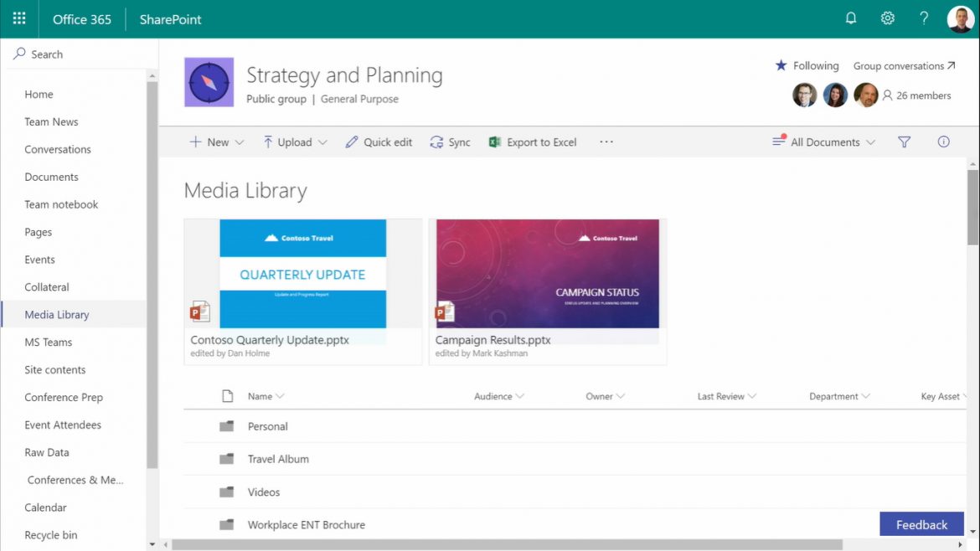Open the help question mark
This screenshot has height=551, width=980.
[923, 18]
